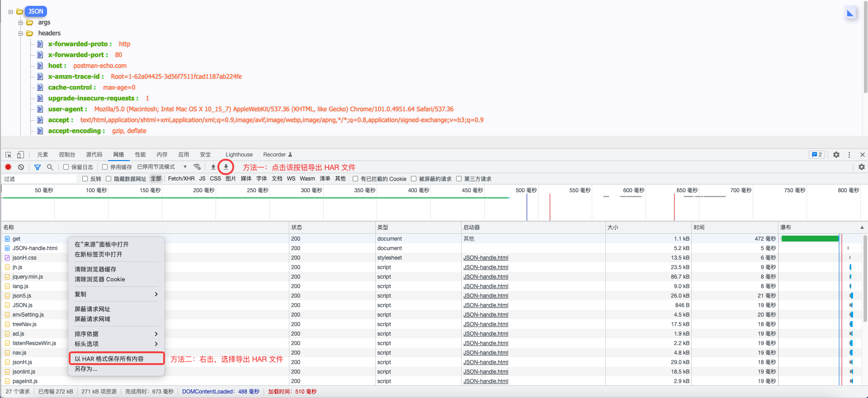Expand the 复制 submenu
Screen dimensions: 868x398
point(116,294)
